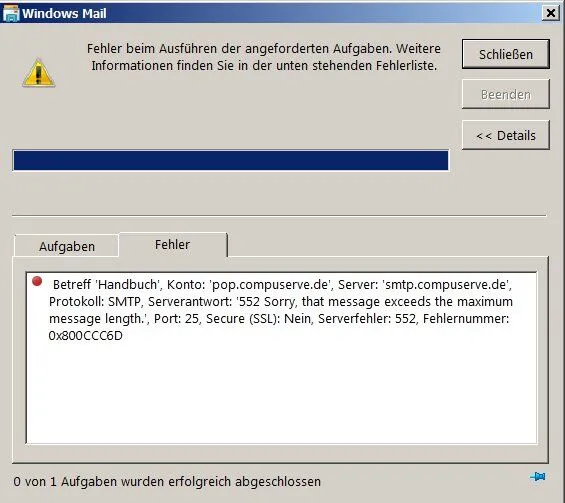Click the dark blue progress bar
The height and width of the screenshot is (503, 565).
(231, 160)
